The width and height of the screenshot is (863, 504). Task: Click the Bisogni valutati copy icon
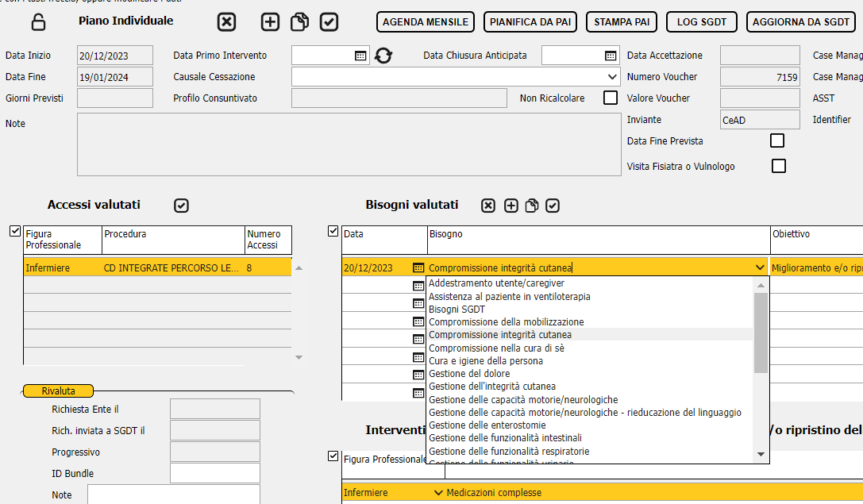[532, 206]
